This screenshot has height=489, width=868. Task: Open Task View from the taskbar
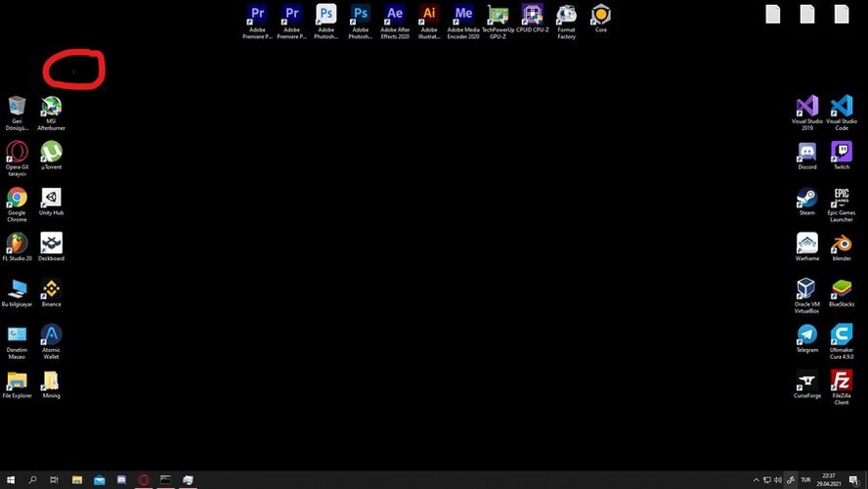54,479
